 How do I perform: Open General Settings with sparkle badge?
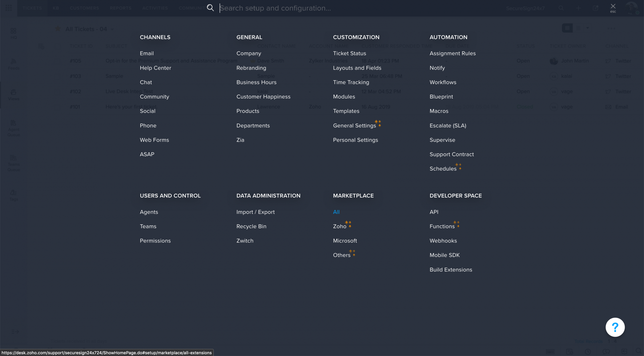354,126
